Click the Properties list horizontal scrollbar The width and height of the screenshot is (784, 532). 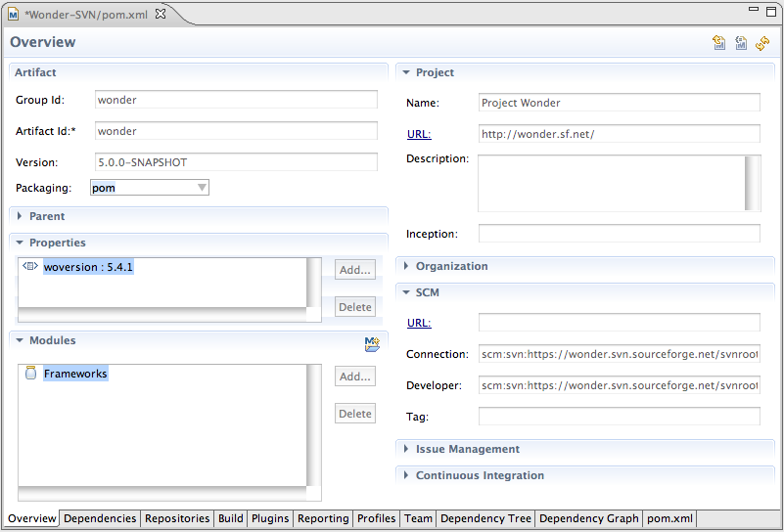coord(162,315)
